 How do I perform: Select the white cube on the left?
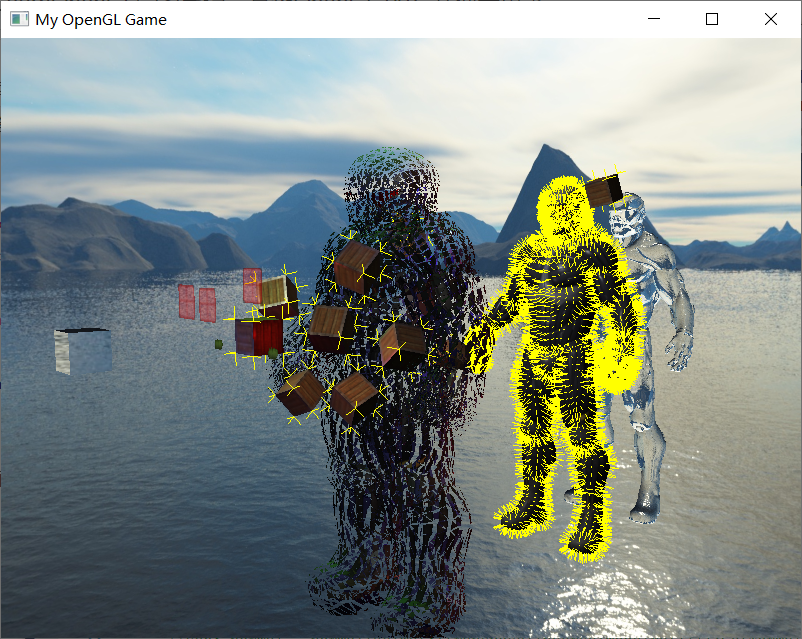tap(80, 352)
